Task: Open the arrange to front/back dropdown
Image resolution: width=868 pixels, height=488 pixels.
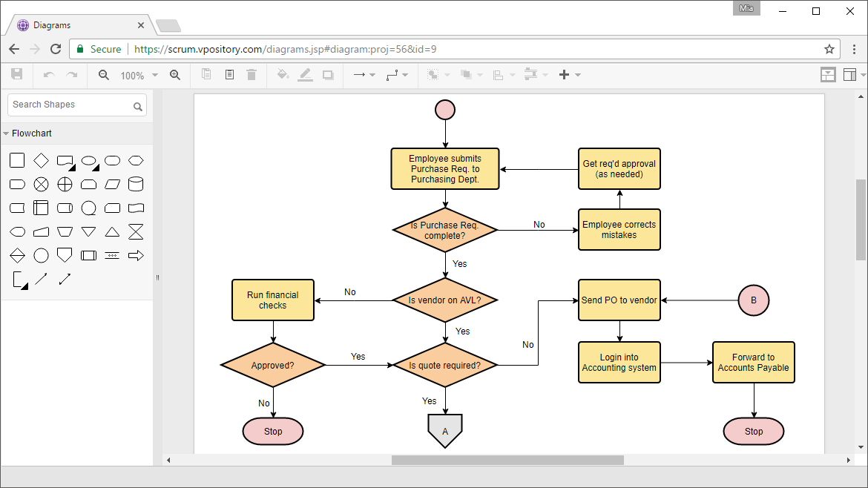Action: (x=471, y=75)
